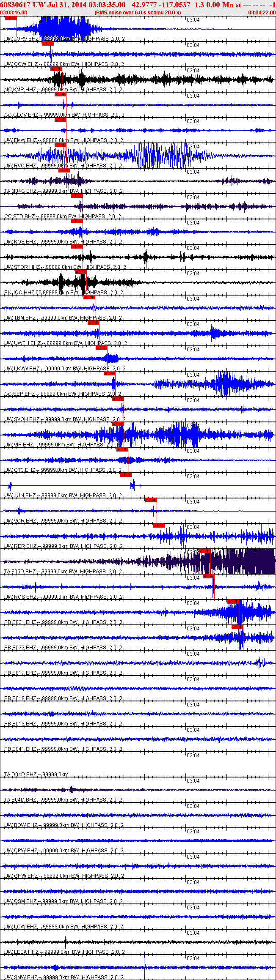Click the red pick flag on UW.OOW trace
The image size is (276, 980).
pos(48,44)
